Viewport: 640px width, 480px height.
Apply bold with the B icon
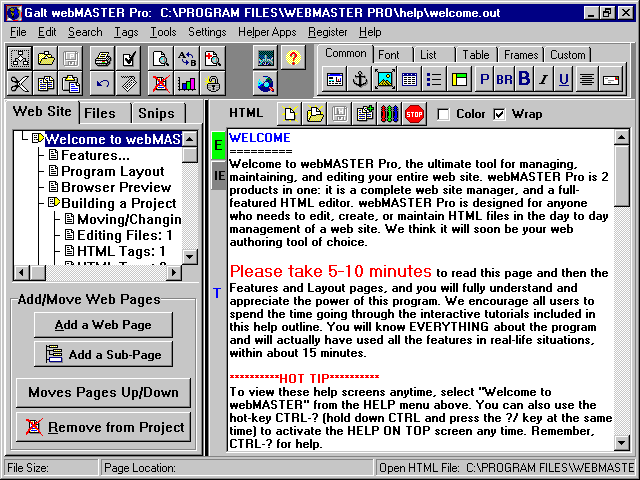click(x=523, y=79)
